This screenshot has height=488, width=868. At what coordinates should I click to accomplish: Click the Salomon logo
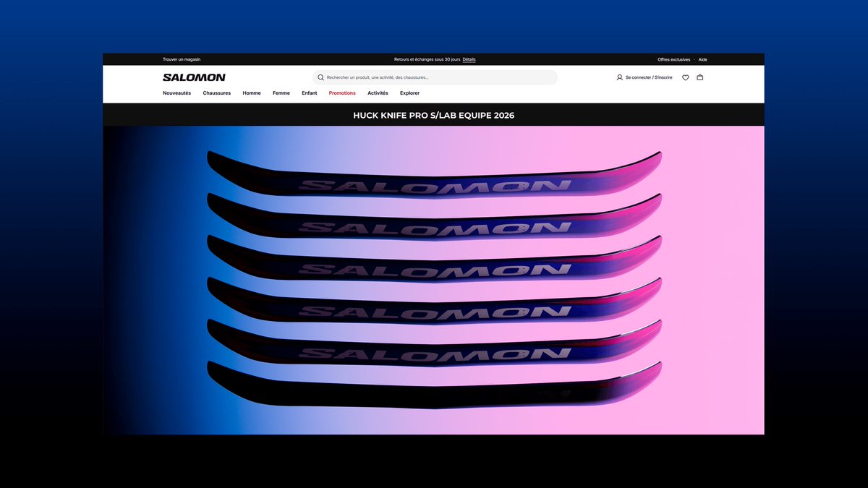(194, 77)
